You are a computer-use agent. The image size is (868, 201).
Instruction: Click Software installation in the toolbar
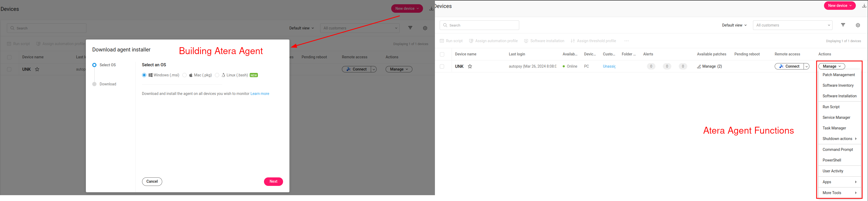pos(544,41)
